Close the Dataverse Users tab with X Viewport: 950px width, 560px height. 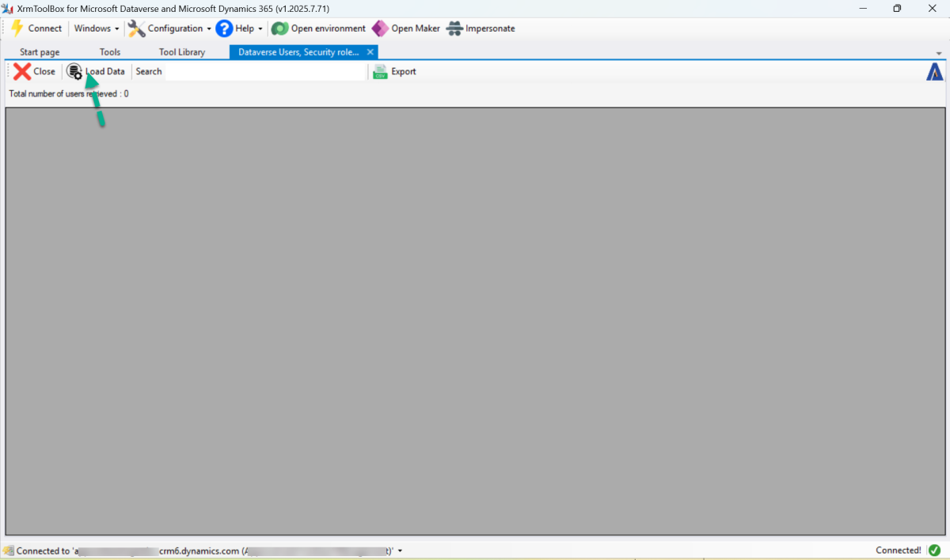(x=370, y=52)
